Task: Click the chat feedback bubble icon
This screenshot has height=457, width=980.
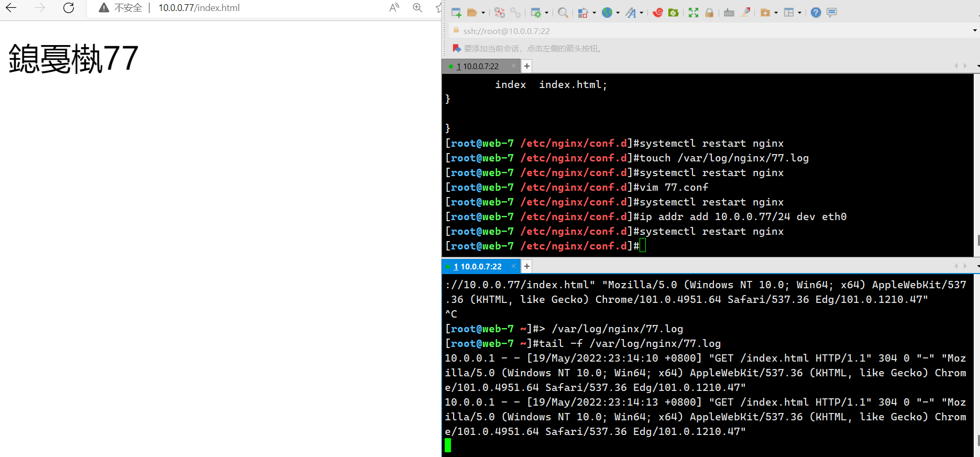Action: [832, 13]
